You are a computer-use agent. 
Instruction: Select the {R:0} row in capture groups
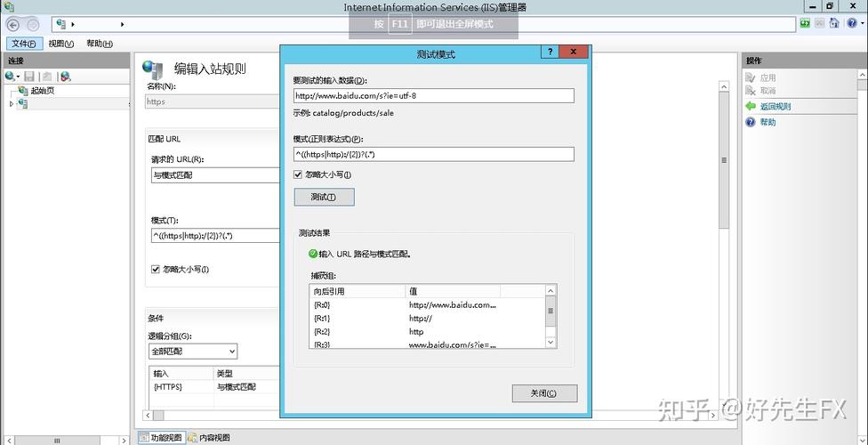428,304
